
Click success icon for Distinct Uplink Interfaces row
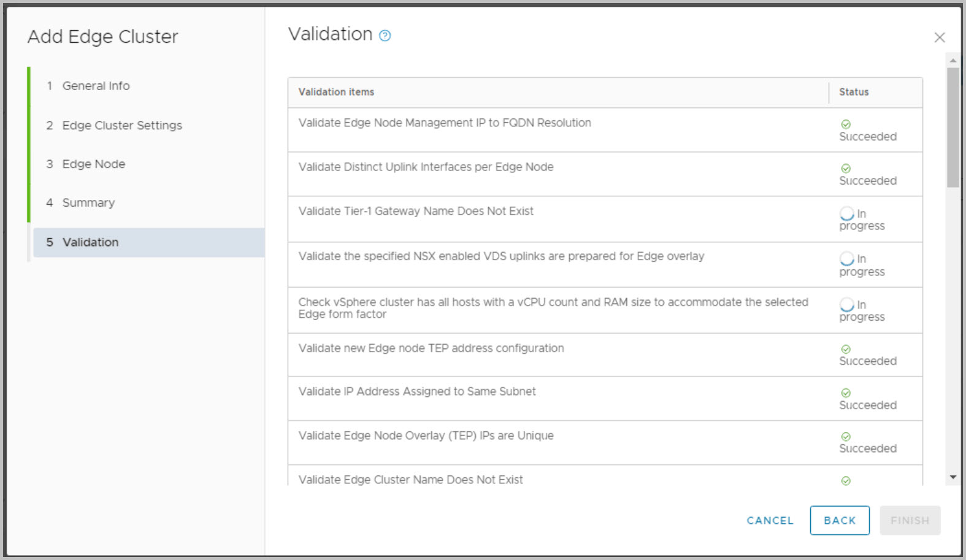coord(846,169)
